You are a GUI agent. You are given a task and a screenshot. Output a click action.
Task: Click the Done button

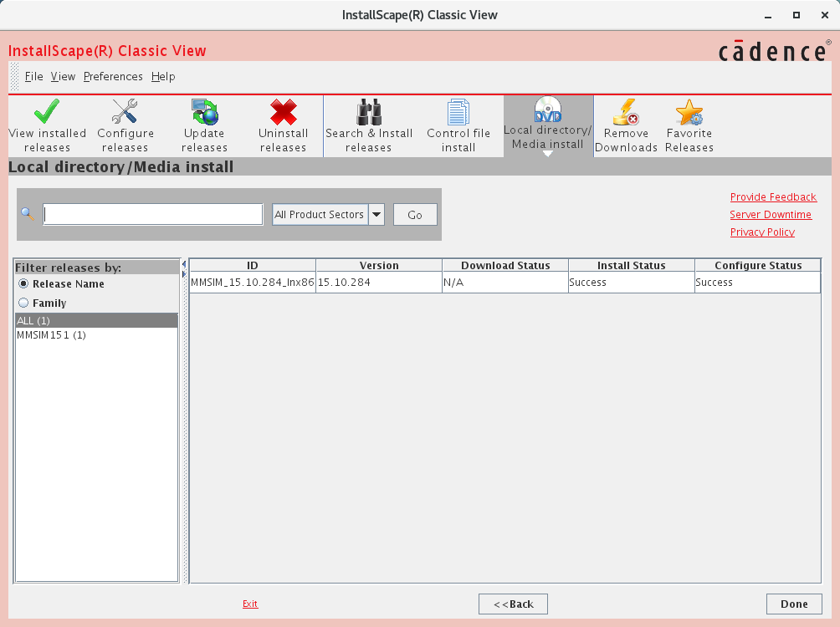(x=794, y=604)
